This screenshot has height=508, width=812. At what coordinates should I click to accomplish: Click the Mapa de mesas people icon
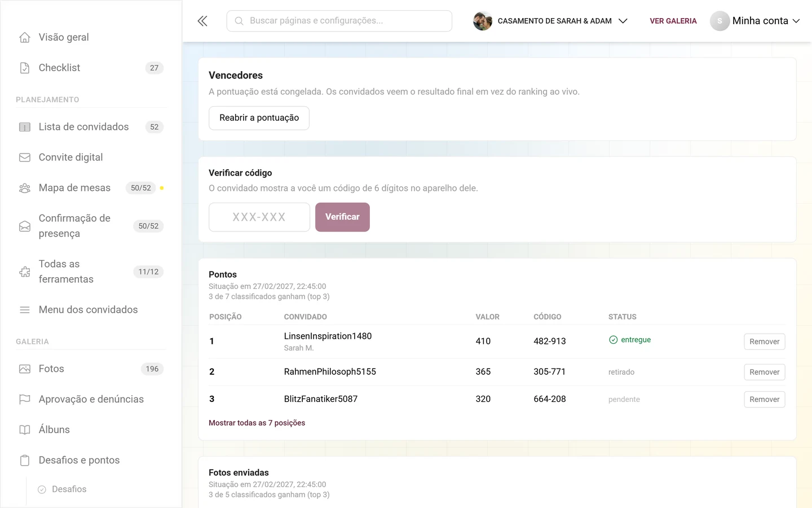point(25,188)
